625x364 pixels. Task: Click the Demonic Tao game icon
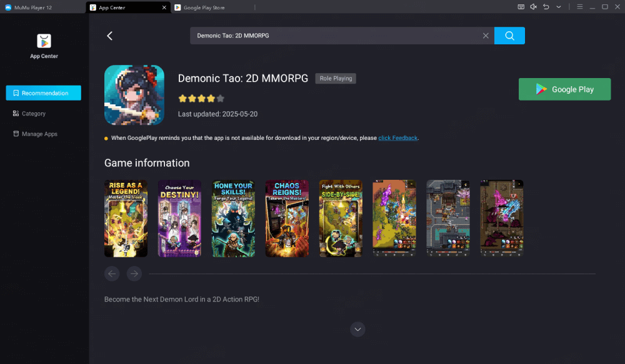pyautogui.click(x=134, y=95)
